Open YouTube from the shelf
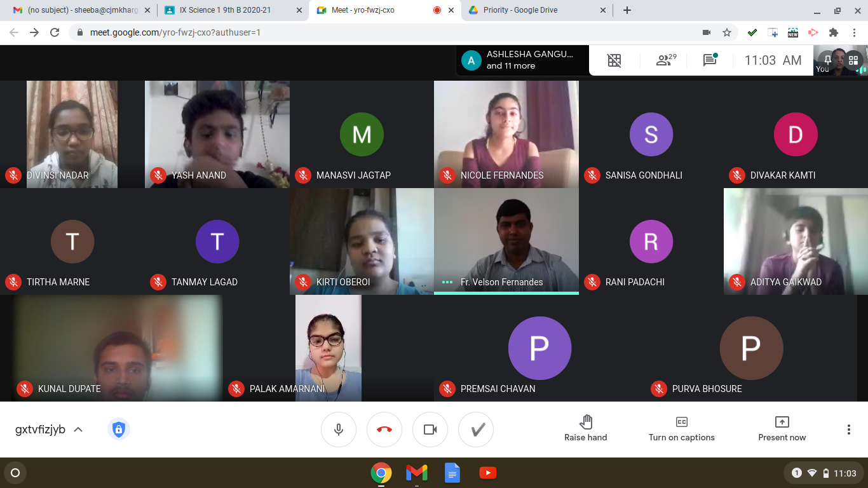 [x=488, y=473]
